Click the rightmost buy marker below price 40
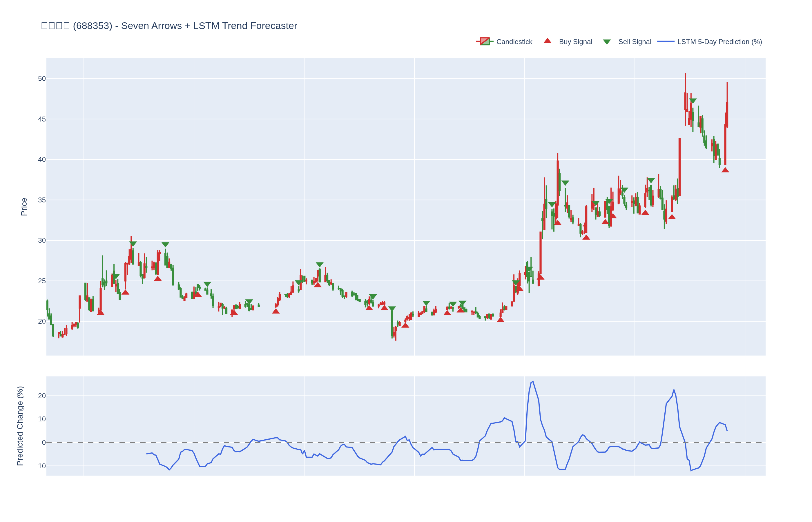 click(x=725, y=170)
